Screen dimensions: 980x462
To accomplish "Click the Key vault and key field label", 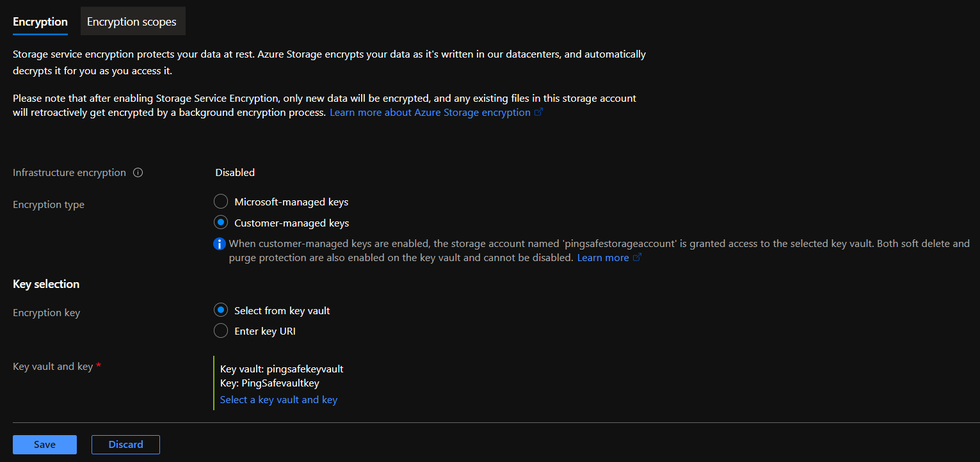I will (x=52, y=367).
